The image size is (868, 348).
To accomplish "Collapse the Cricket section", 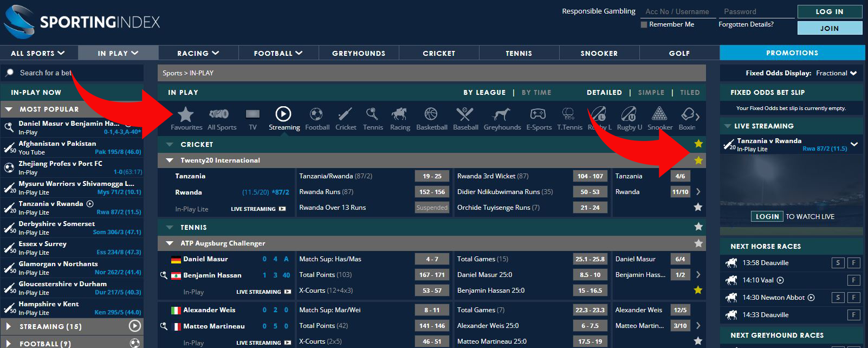I will pos(170,144).
